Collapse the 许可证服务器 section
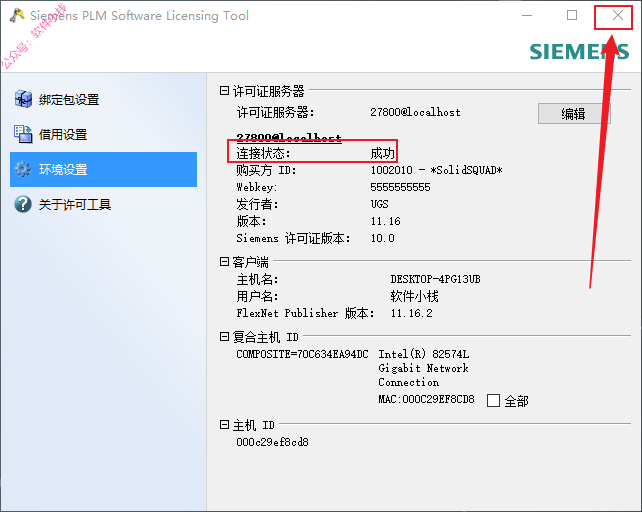 224,91
